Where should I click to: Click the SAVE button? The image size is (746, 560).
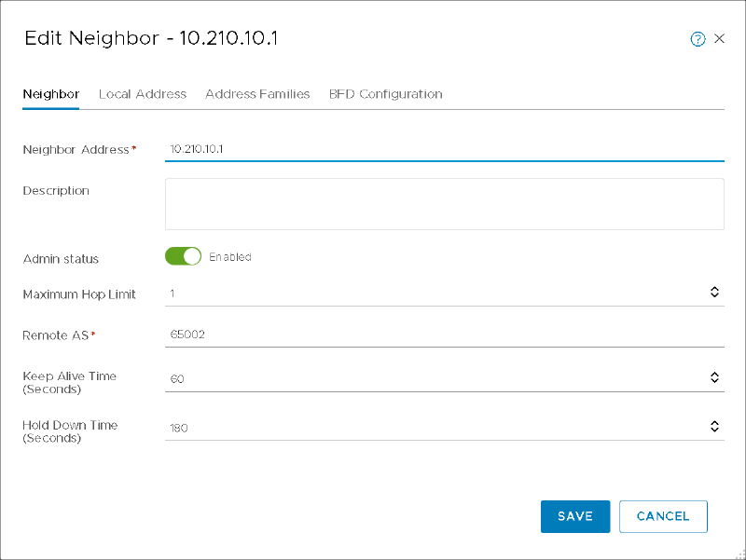coord(574,516)
